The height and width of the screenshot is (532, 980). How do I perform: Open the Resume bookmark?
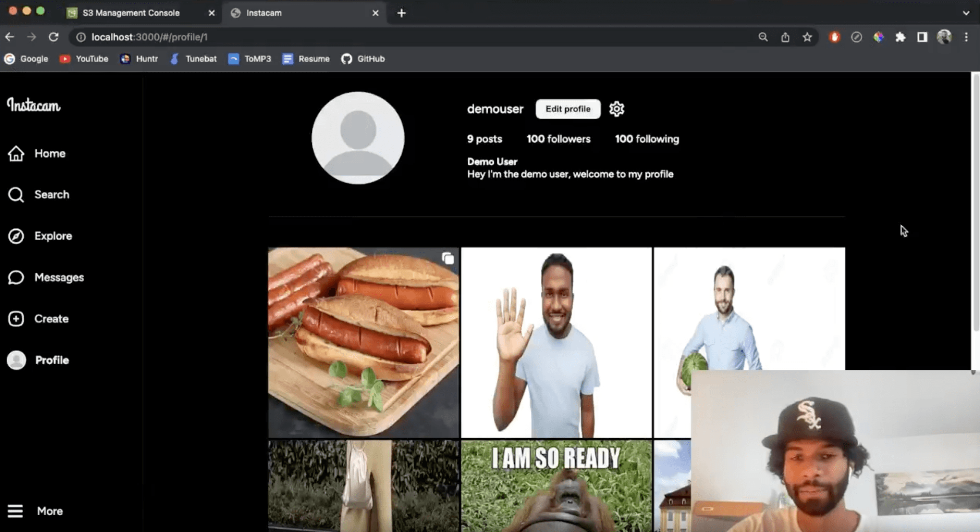click(x=306, y=59)
